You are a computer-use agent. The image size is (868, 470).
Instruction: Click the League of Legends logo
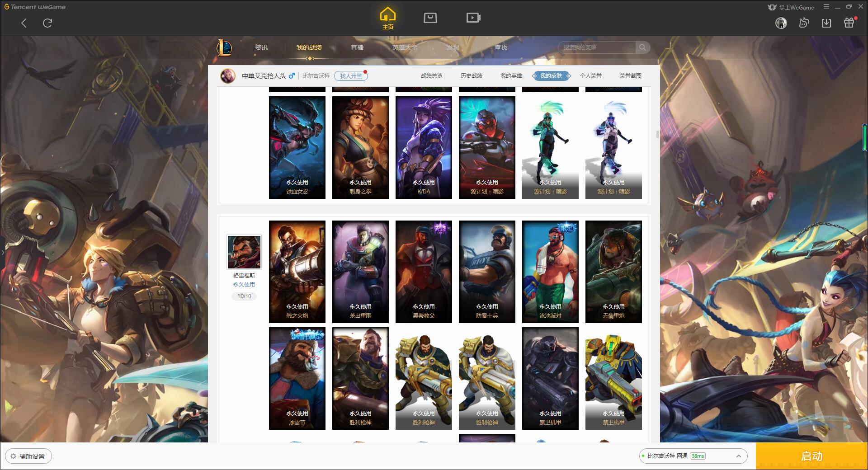(x=224, y=47)
